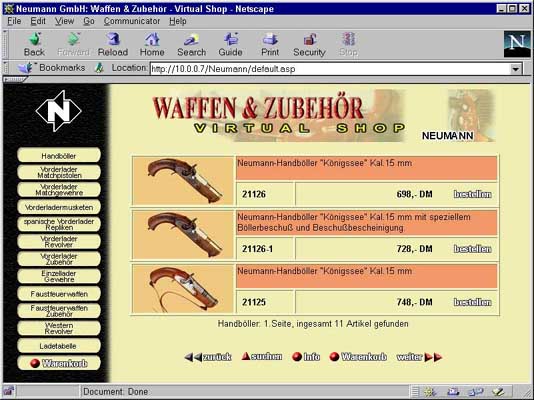Click the Stop toolbar icon
The width and height of the screenshot is (534, 400).
pos(348,44)
